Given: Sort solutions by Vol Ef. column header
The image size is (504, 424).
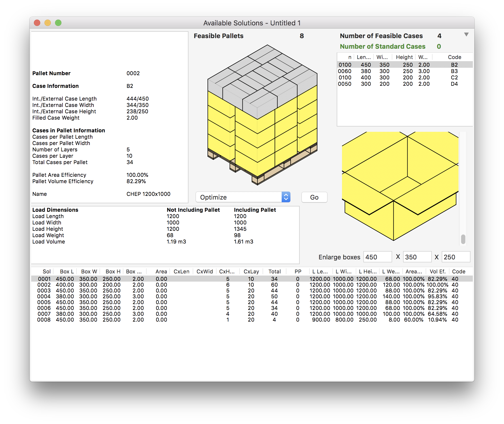Looking at the screenshot, I should (438, 272).
